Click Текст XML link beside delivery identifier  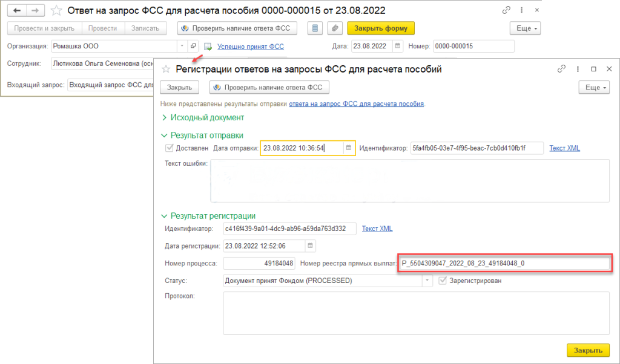point(564,148)
